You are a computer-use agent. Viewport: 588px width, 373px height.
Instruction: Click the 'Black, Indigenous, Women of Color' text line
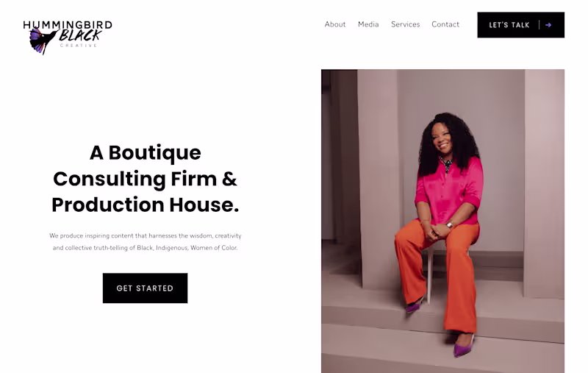(x=145, y=248)
